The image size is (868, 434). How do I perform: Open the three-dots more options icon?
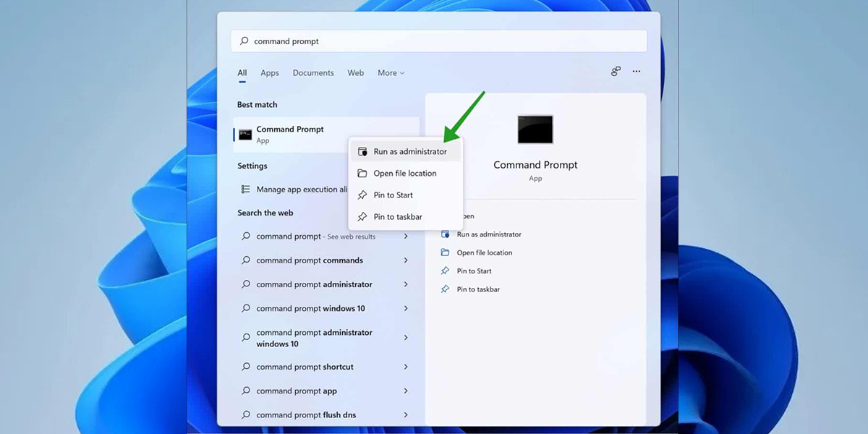(637, 72)
